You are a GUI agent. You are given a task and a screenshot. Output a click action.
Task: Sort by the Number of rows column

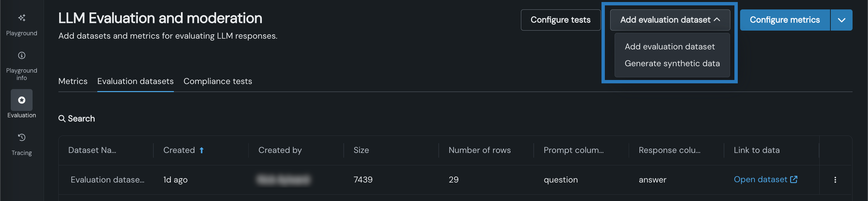(x=480, y=150)
